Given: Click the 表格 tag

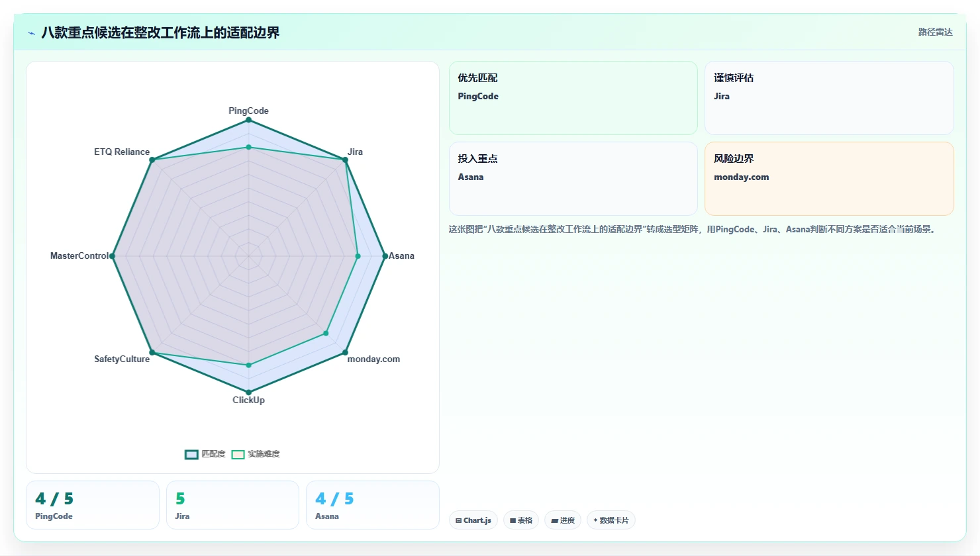Looking at the screenshot, I should tap(521, 520).
